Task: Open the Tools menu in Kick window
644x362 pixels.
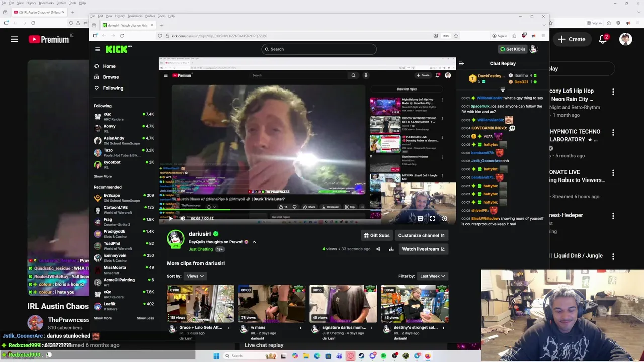Action: tap(162, 16)
